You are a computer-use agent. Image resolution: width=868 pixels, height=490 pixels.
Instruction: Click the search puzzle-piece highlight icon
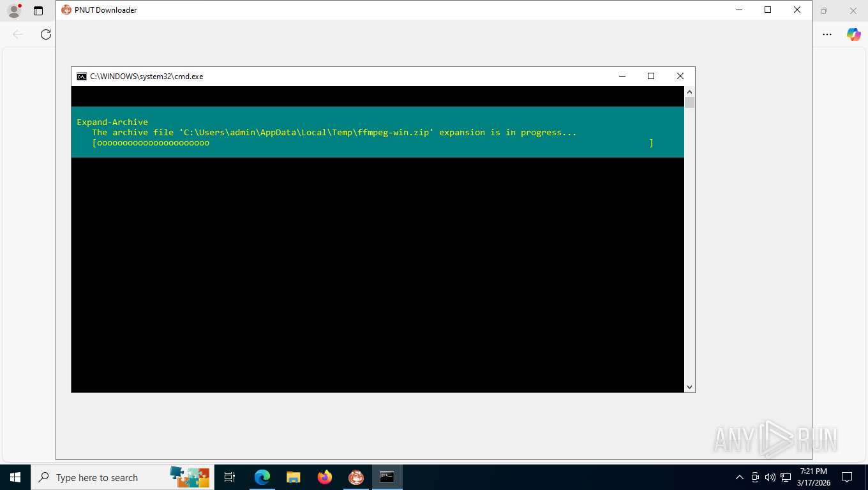(190, 477)
